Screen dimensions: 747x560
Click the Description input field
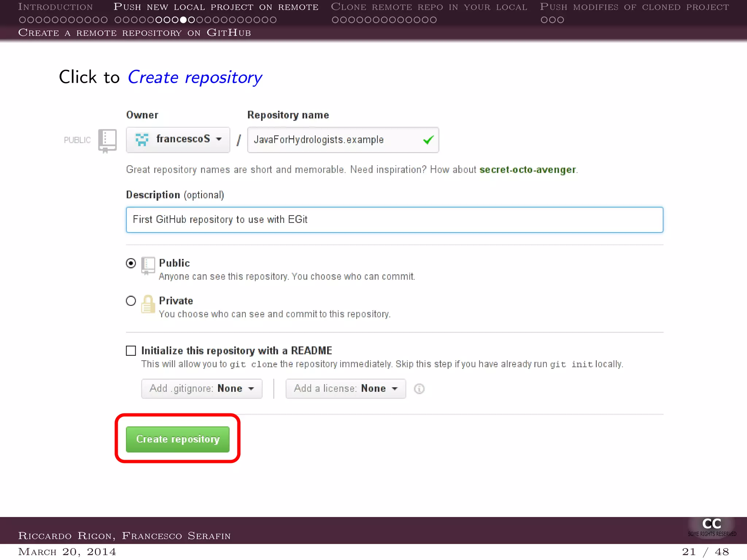(x=395, y=220)
